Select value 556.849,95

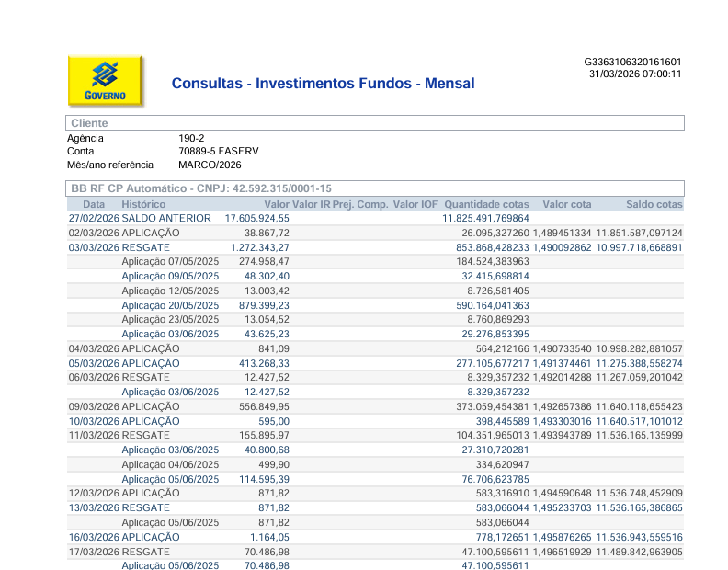click(x=264, y=406)
